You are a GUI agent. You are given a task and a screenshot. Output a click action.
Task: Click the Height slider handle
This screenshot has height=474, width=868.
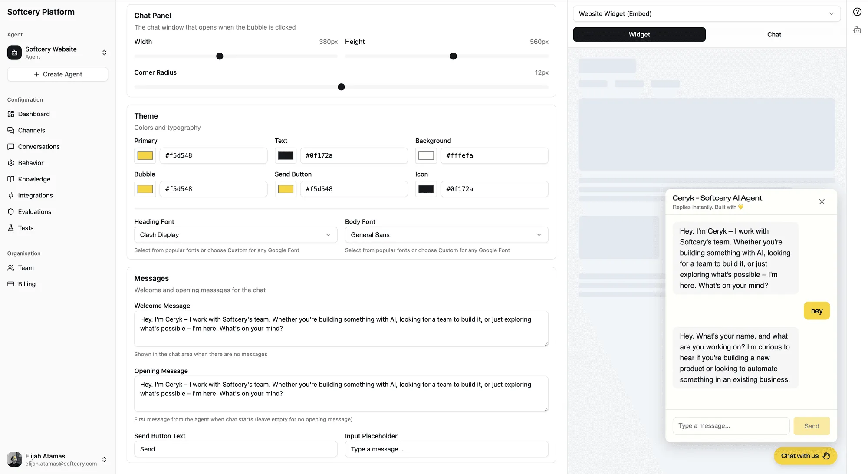point(453,56)
